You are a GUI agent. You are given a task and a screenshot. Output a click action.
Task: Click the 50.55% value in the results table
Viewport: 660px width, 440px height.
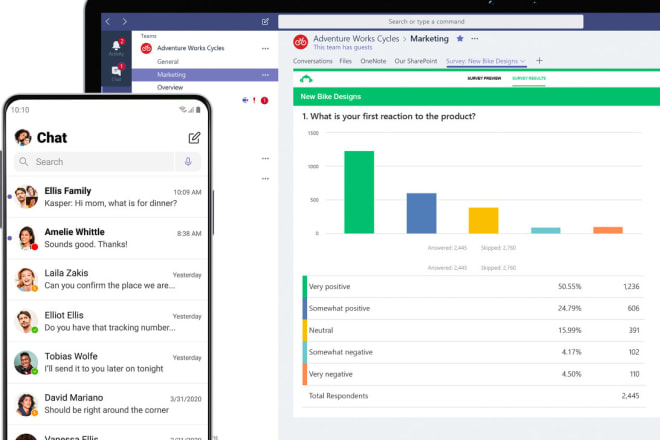pyautogui.click(x=570, y=287)
